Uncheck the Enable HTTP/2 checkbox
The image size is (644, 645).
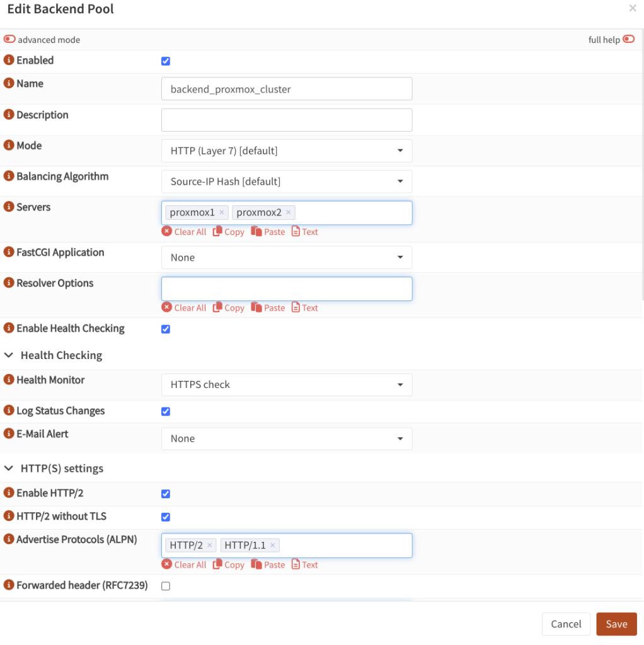tap(165, 494)
